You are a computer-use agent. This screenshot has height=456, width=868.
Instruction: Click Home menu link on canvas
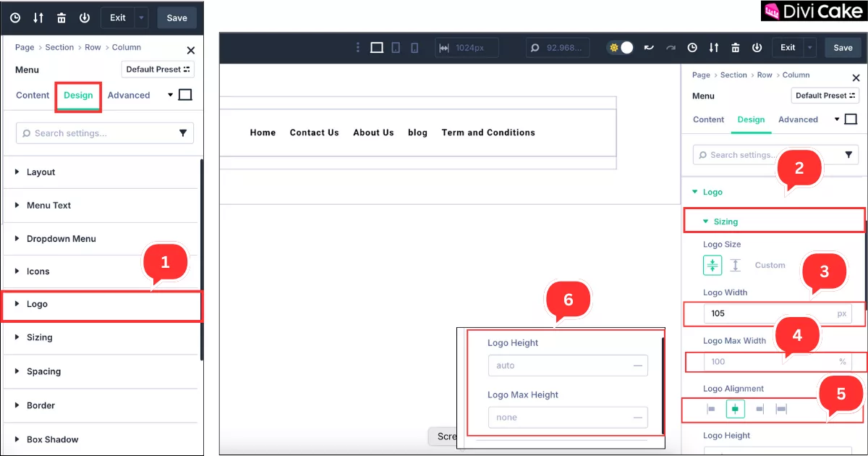[x=263, y=132]
